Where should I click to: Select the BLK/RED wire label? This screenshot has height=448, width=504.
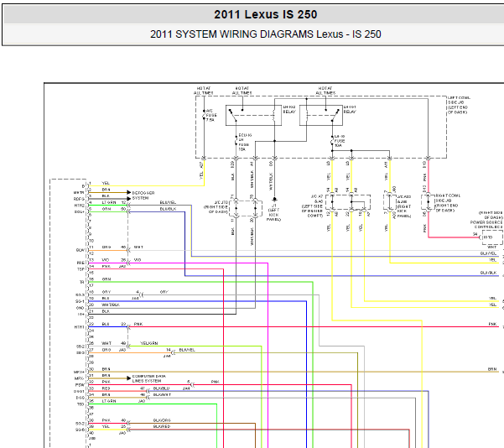coord(162,426)
